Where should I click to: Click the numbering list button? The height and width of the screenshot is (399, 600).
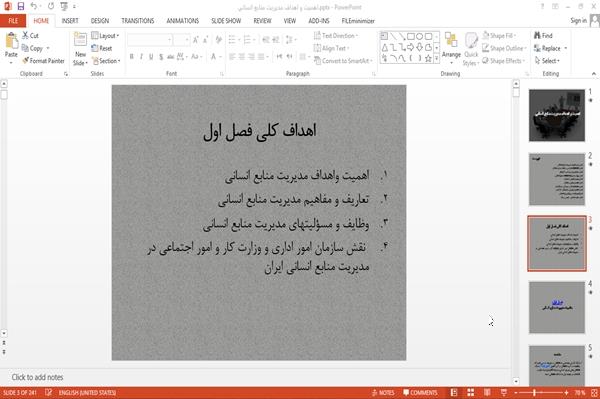coord(249,40)
